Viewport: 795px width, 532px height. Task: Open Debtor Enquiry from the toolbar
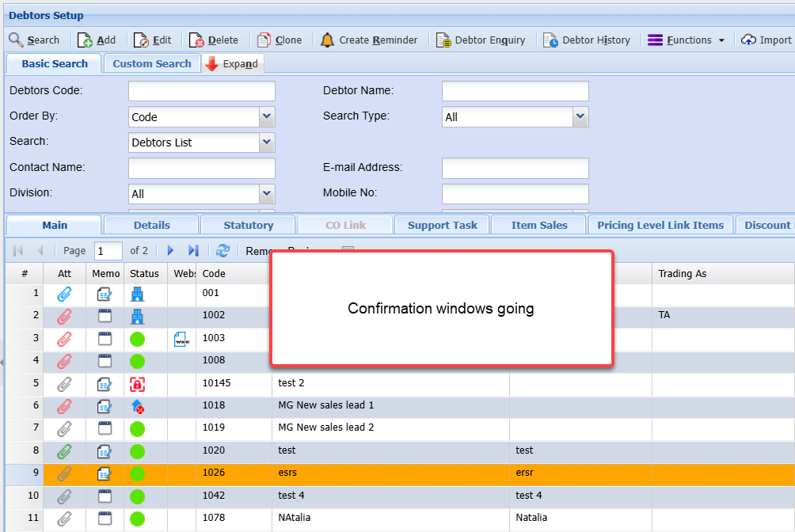[x=481, y=40]
